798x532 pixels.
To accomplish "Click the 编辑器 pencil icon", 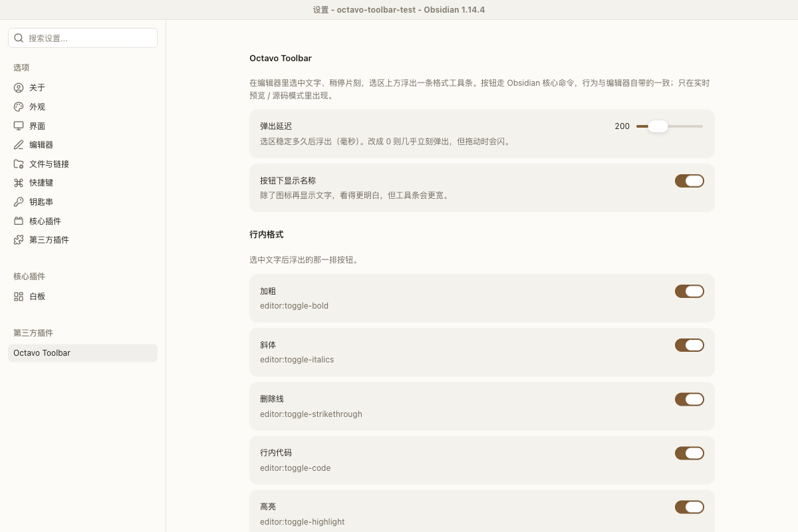I will (19, 145).
